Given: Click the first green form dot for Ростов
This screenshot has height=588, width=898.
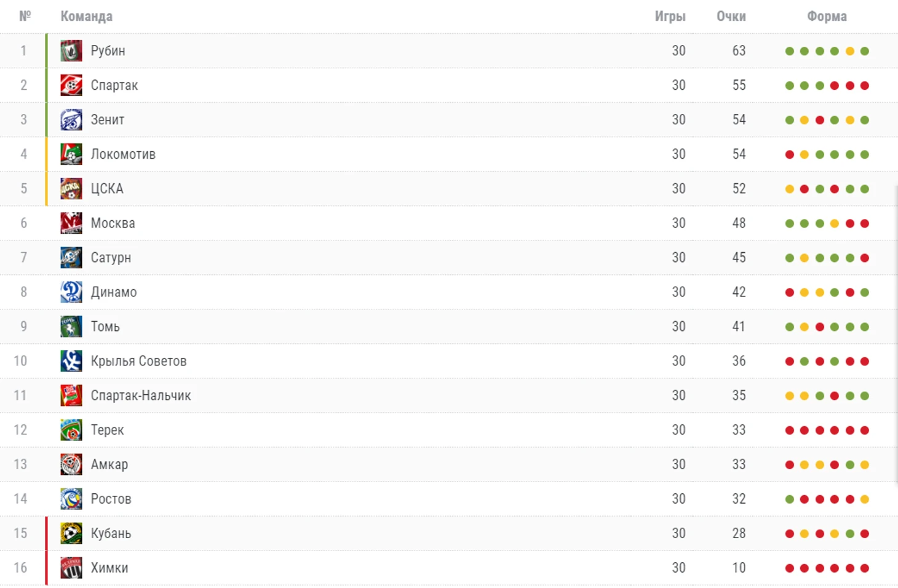Looking at the screenshot, I should point(790,499).
